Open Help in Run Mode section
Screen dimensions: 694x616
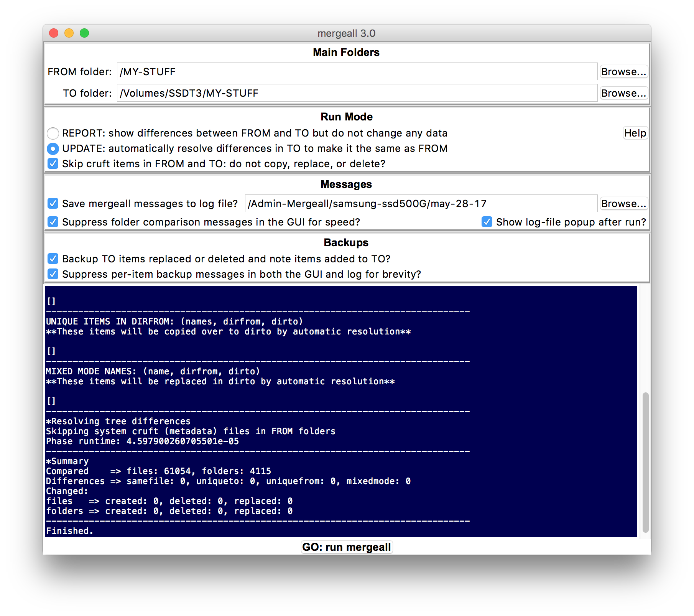[x=635, y=133]
